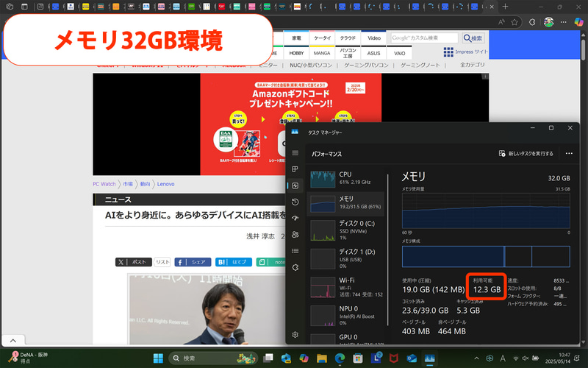Screen dimensions: 588x368
Task: Open Edge tab actions menu icon
Action: tap(24, 7)
